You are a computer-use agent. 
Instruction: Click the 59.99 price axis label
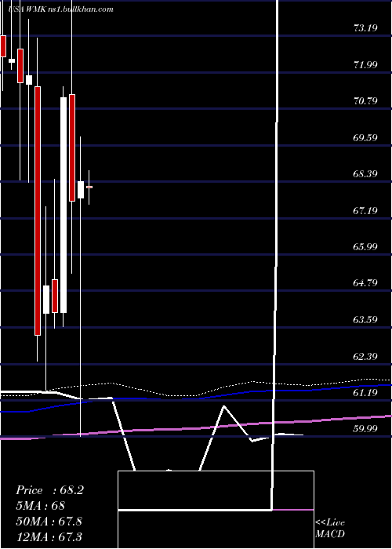365,428
